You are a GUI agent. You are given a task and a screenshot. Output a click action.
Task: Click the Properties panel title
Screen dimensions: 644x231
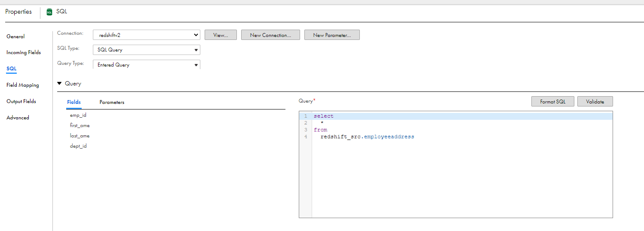point(18,12)
